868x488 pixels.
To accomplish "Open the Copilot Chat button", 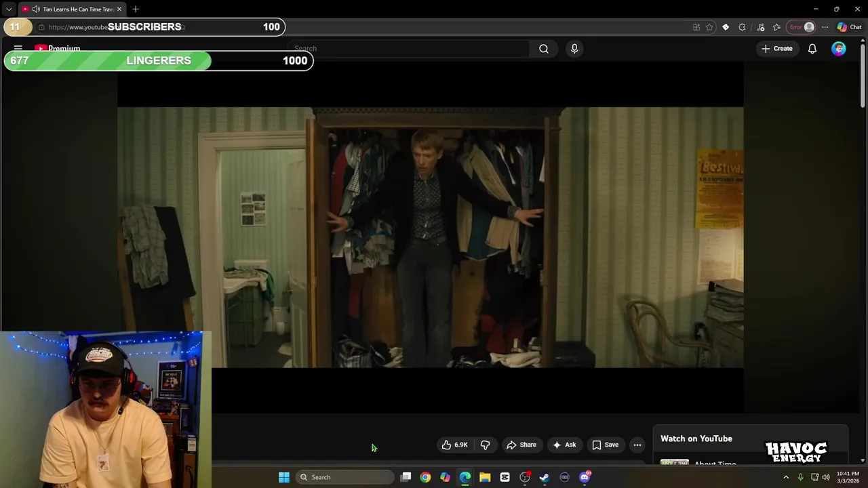I will [849, 27].
